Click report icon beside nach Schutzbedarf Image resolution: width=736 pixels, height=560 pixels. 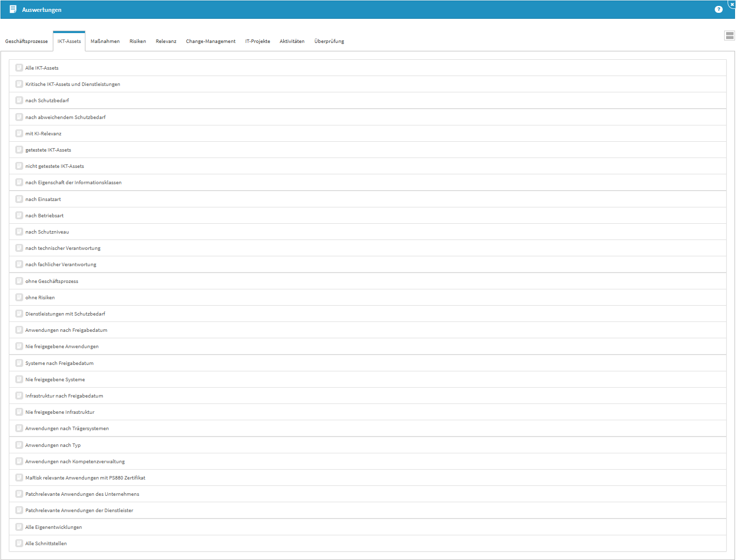(19, 100)
